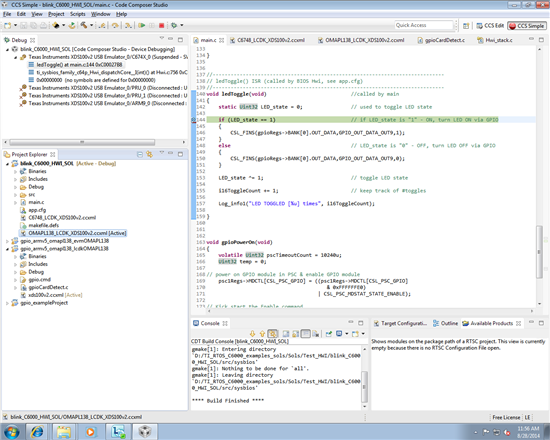The height and width of the screenshot is (440, 550).
Task: Open the Scripts menu
Action: coord(78,14)
